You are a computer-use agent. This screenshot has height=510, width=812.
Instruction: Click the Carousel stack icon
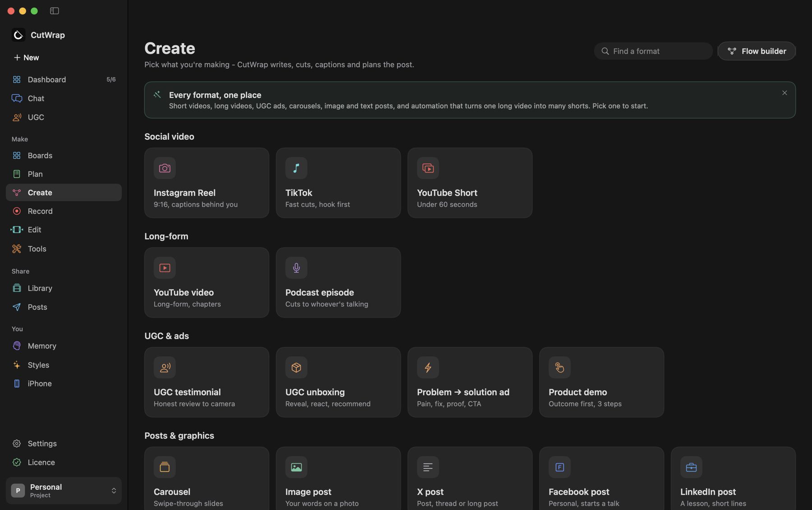pyautogui.click(x=165, y=467)
